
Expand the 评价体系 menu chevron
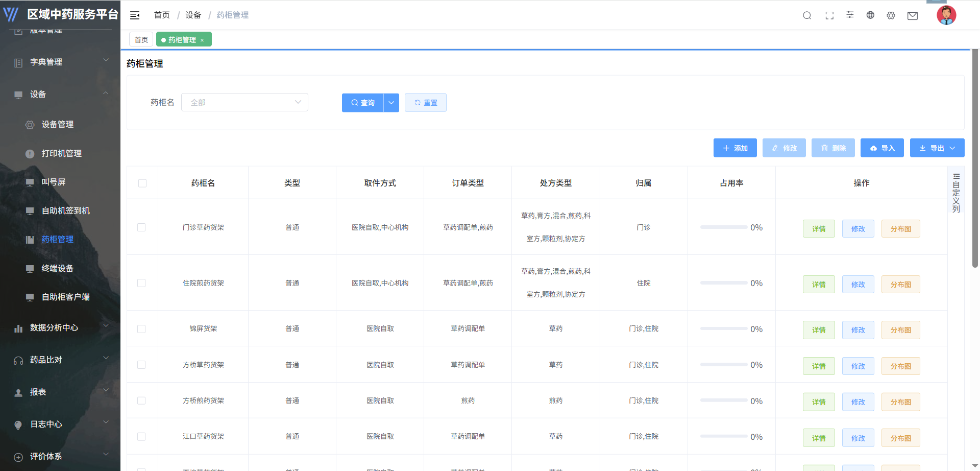[106, 454]
